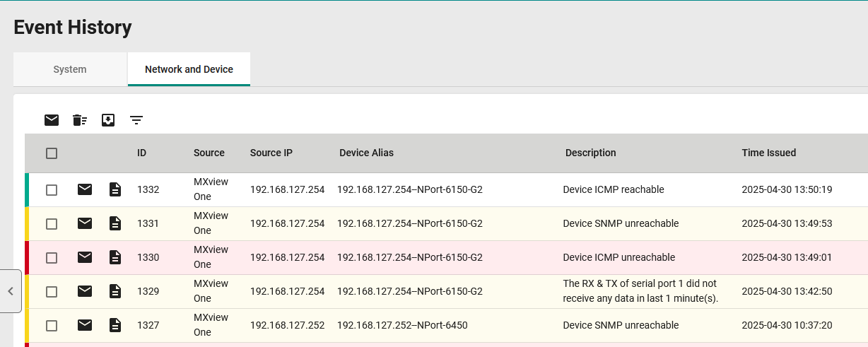868x347 pixels.
Task: Select the checkbox for event 1330
Action: pos(52,258)
